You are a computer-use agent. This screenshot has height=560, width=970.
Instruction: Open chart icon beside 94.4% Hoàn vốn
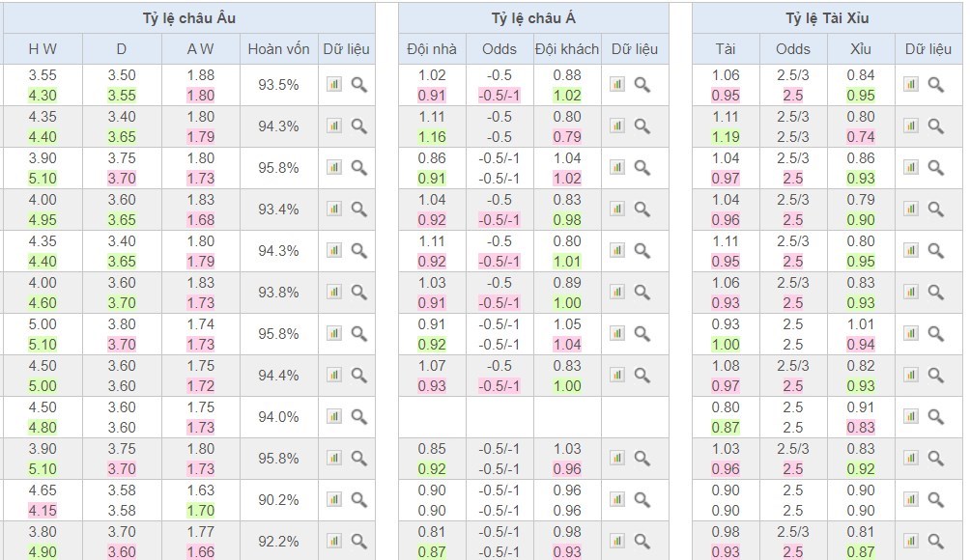pyautogui.click(x=334, y=376)
